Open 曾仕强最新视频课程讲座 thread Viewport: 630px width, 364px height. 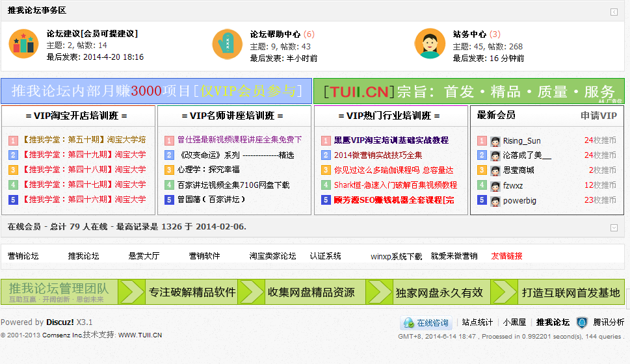(239, 140)
